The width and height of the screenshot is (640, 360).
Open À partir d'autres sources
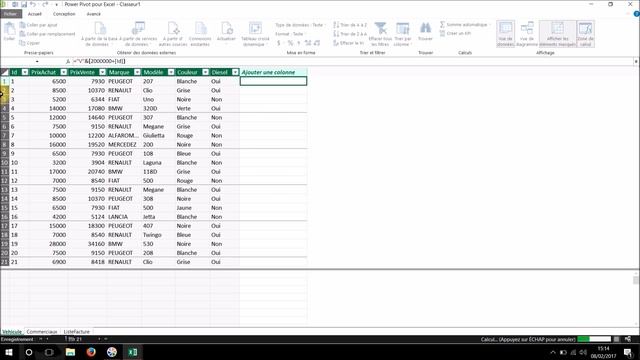tap(173, 33)
